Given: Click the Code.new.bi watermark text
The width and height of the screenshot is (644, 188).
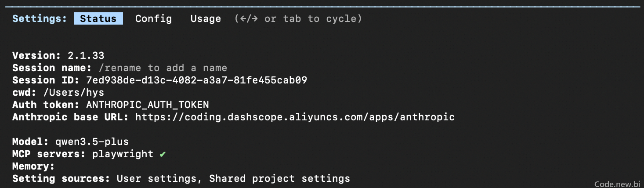Looking at the screenshot, I should pos(617,184).
